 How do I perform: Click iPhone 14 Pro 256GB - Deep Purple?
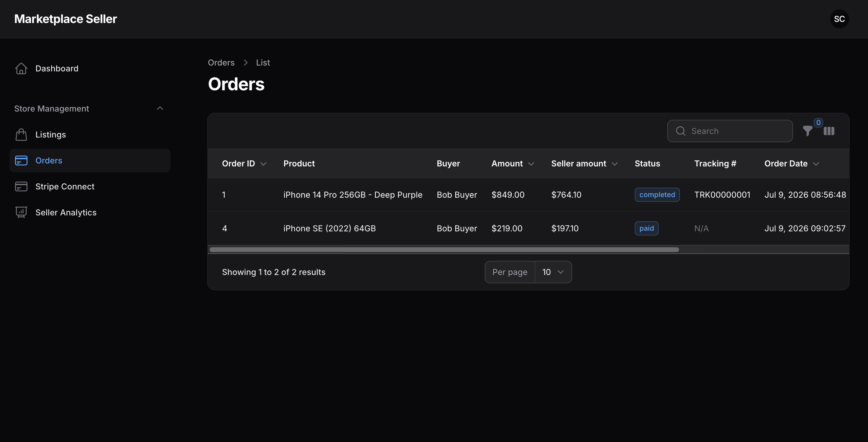[353, 194]
